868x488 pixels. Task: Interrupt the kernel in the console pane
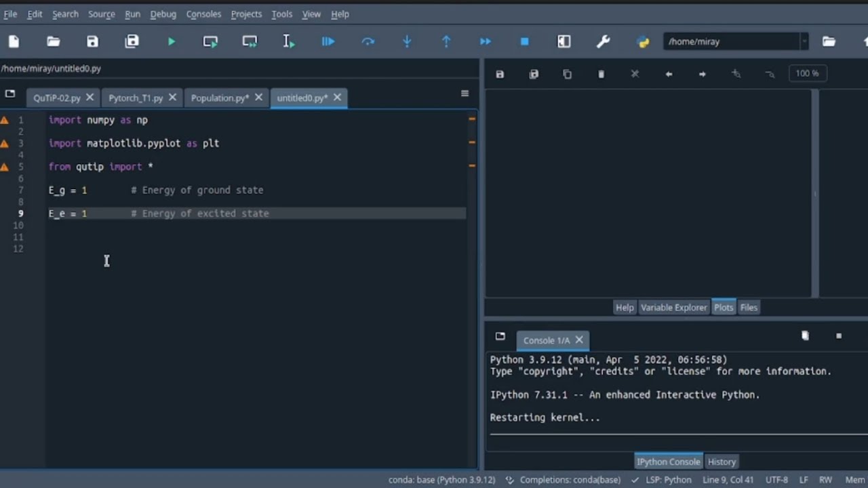(x=839, y=335)
